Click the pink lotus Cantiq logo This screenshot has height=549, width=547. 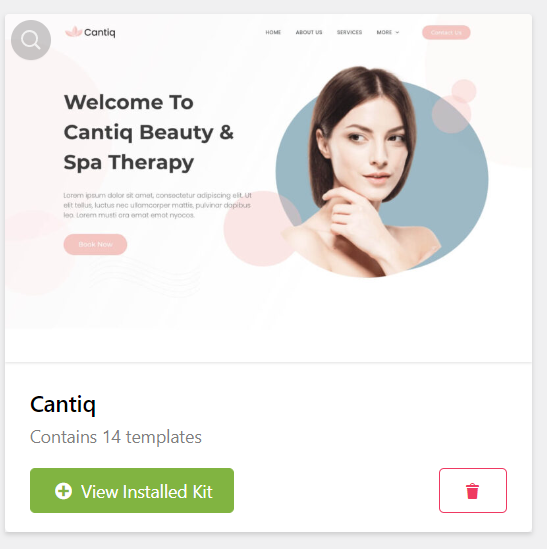coord(74,32)
